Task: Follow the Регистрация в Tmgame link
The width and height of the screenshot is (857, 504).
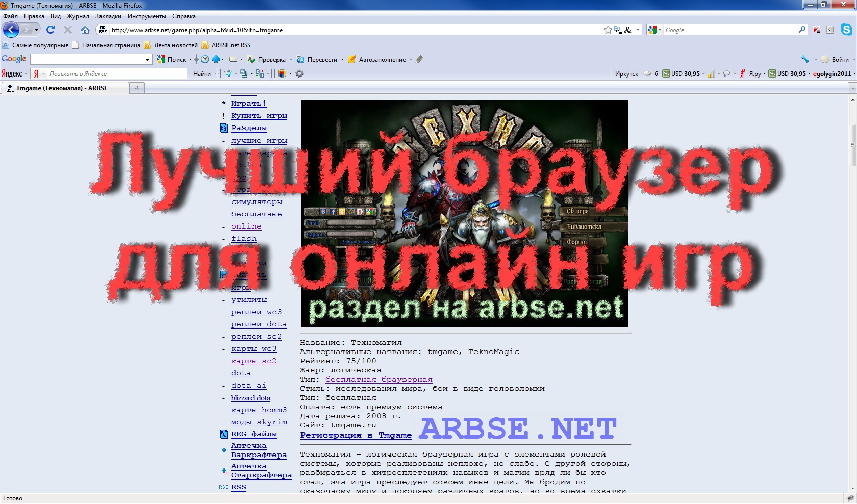Action: pyautogui.click(x=356, y=435)
